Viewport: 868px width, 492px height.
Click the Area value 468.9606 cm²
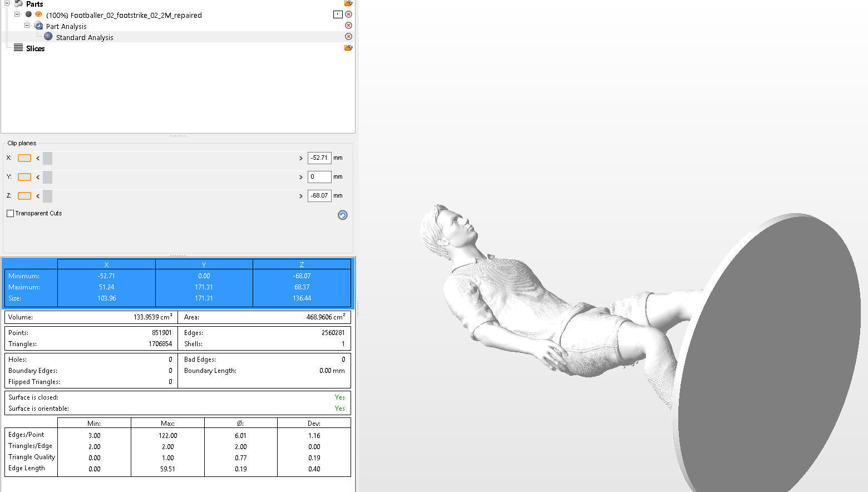(325, 317)
